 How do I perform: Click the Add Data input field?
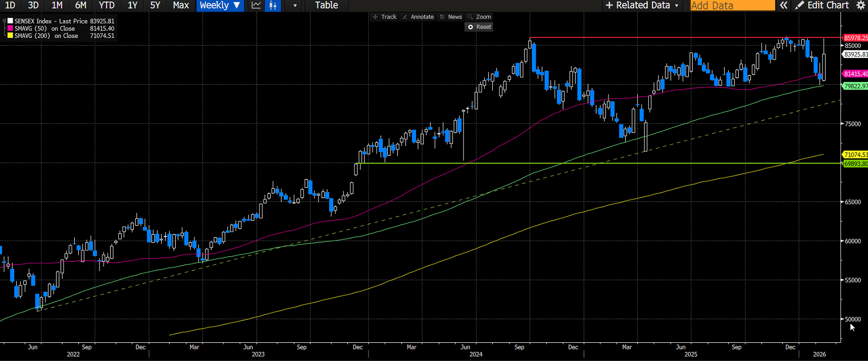(732, 6)
